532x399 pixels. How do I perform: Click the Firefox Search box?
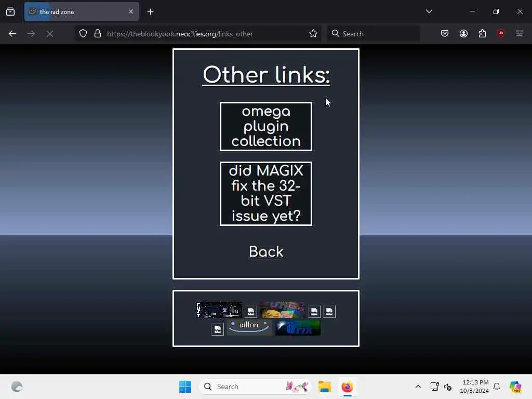[x=373, y=34]
